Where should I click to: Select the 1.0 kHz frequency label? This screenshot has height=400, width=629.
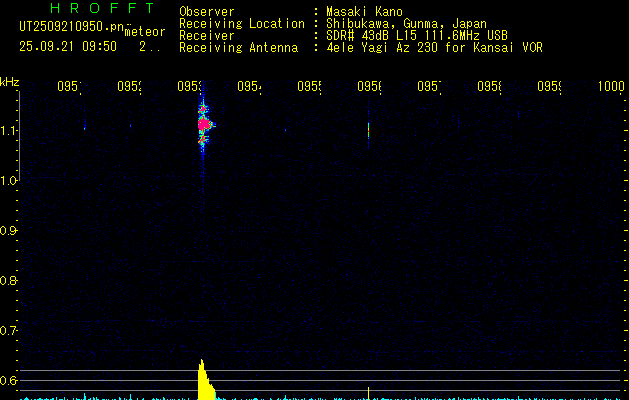coord(9,181)
